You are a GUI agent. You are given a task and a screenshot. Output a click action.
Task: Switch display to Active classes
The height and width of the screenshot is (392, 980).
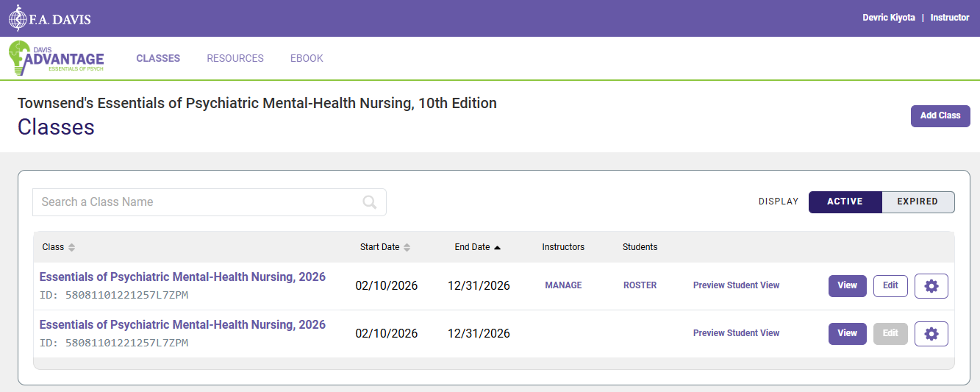[845, 202]
